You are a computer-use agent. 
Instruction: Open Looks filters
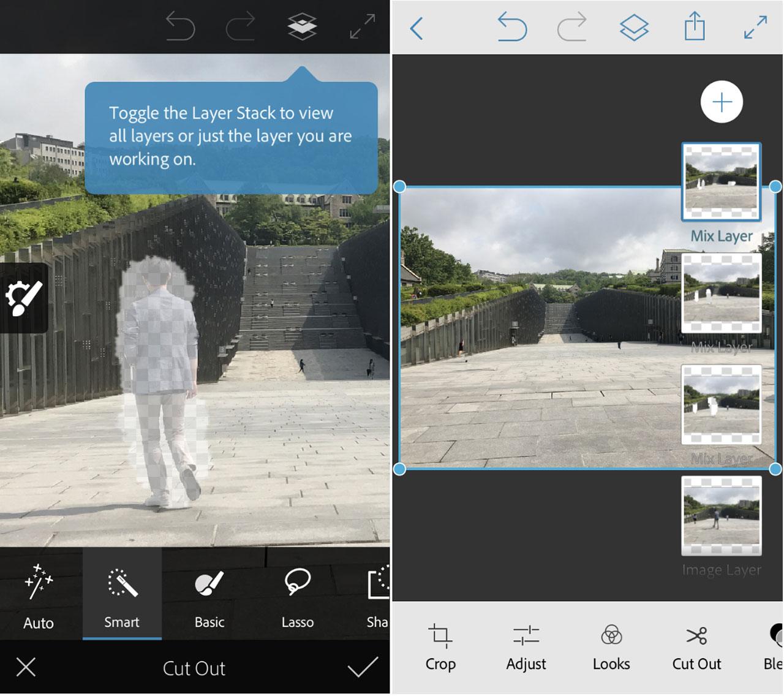(x=611, y=646)
